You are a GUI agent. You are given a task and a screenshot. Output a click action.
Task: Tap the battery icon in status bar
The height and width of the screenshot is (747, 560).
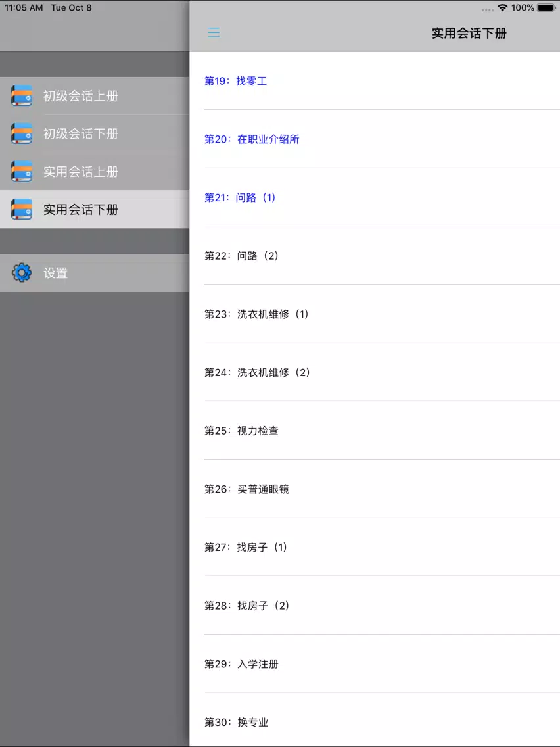(547, 8)
